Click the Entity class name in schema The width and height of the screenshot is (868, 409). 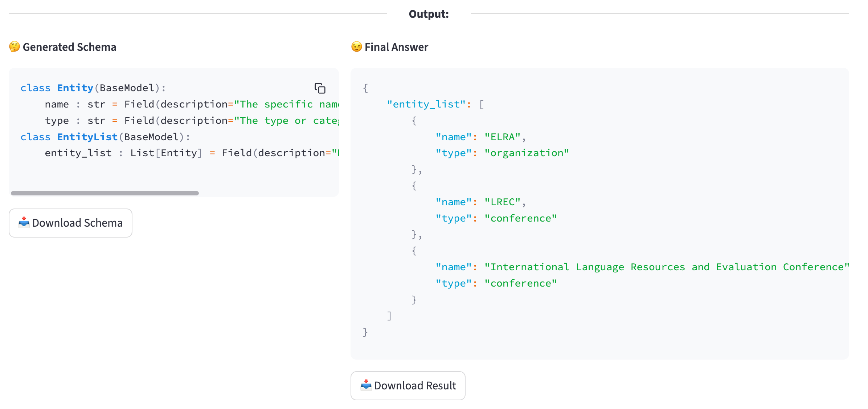pyautogui.click(x=75, y=88)
